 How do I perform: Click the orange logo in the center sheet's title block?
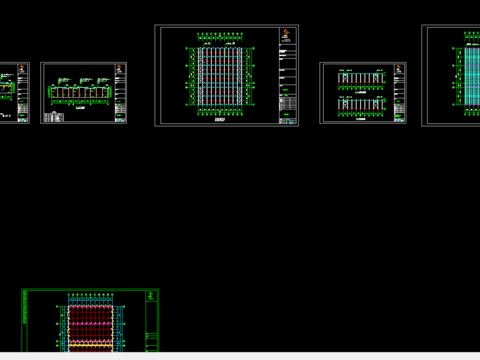(286, 32)
